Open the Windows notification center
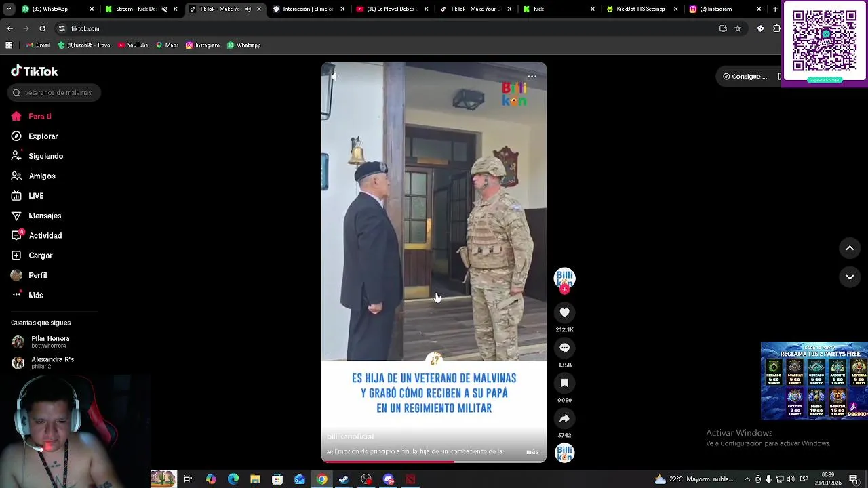The image size is (868, 488). (854, 479)
